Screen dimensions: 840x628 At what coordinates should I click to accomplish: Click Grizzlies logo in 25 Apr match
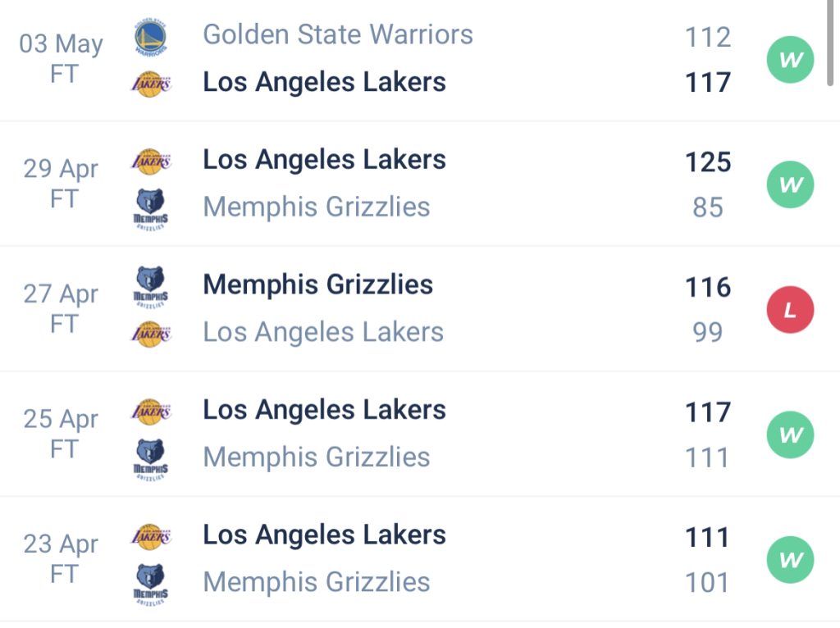click(x=151, y=460)
